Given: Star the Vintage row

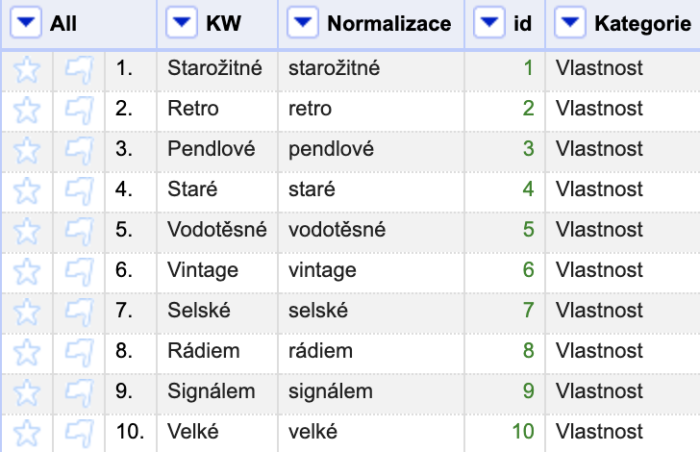Looking at the screenshot, I should [27, 272].
